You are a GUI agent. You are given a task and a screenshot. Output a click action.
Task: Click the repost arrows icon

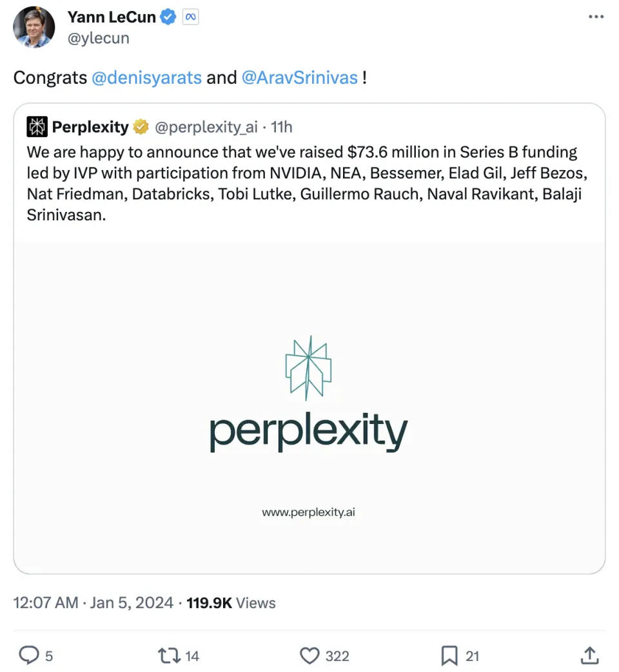168,656
